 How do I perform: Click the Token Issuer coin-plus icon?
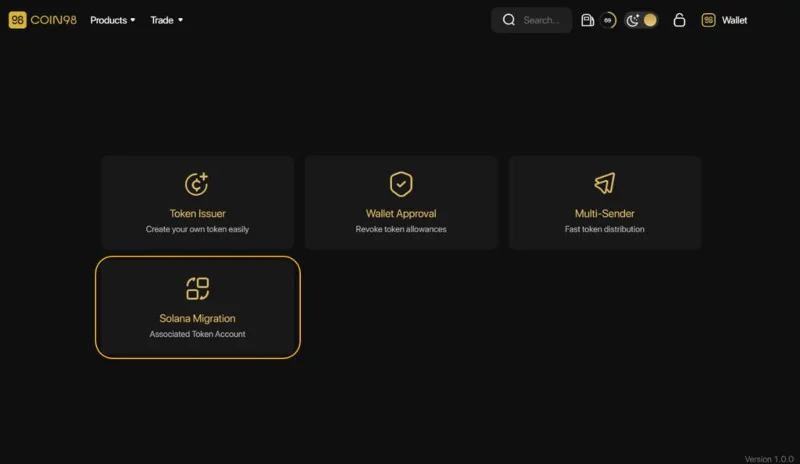(x=196, y=184)
